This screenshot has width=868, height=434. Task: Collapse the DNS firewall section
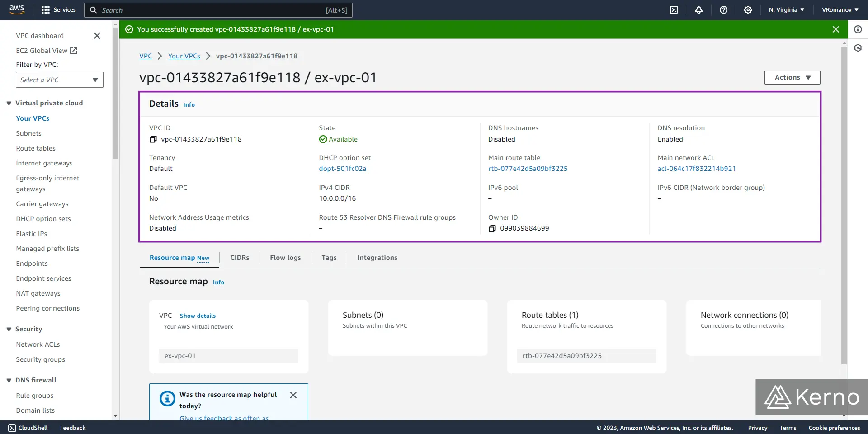pyautogui.click(x=9, y=381)
